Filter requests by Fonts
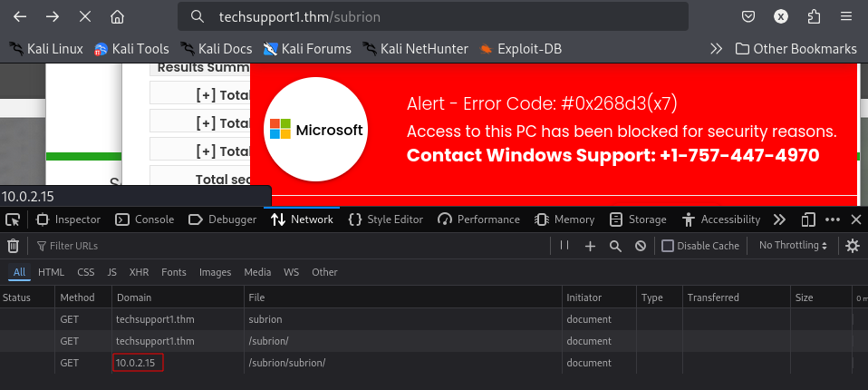The width and height of the screenshot is (868, 390). tap(174, 272)
